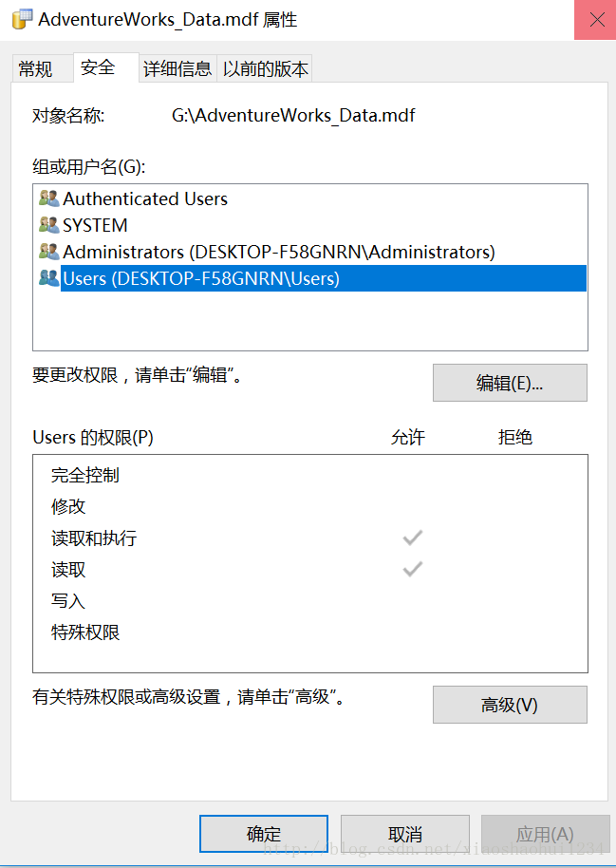
Task: Switch to the 常规 tab
Action: click(36, 69)
